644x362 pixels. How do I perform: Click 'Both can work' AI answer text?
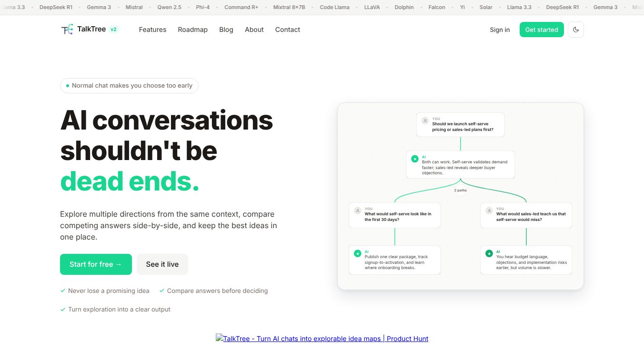465,167
